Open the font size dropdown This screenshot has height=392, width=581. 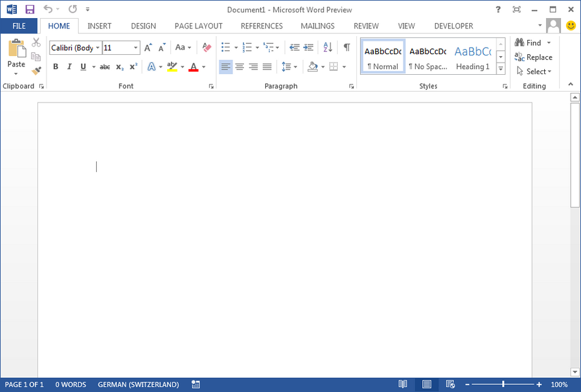136,48
